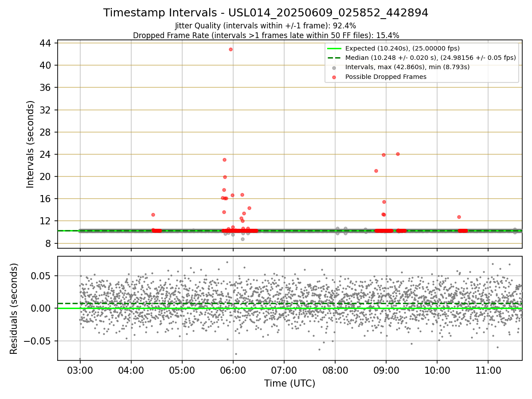The image size is (532, 399).
Task: Click legend entry 'Possible Dropped Frames'
Action: tap(386, 77)
